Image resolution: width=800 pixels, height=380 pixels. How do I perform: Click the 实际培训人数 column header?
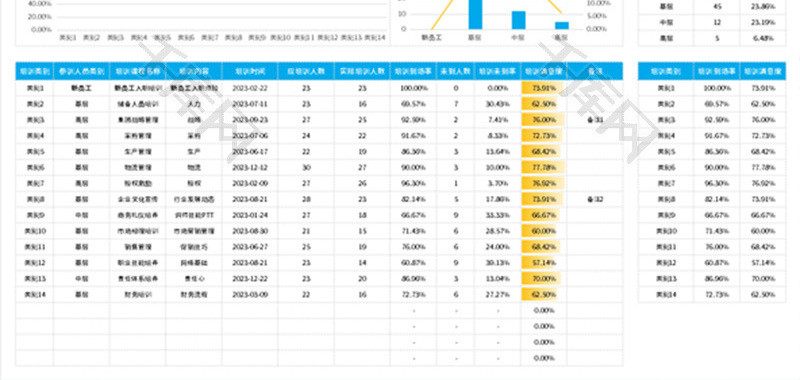click(x=362, y=71)
